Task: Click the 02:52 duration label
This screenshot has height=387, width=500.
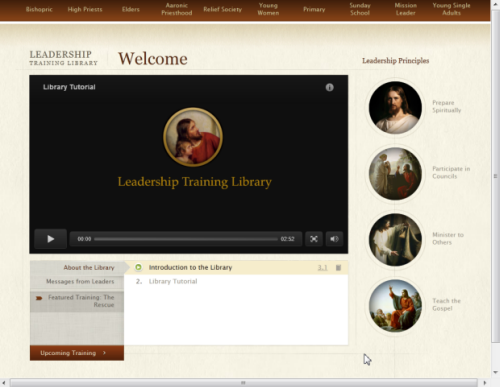Action: [x=287, y=239]
